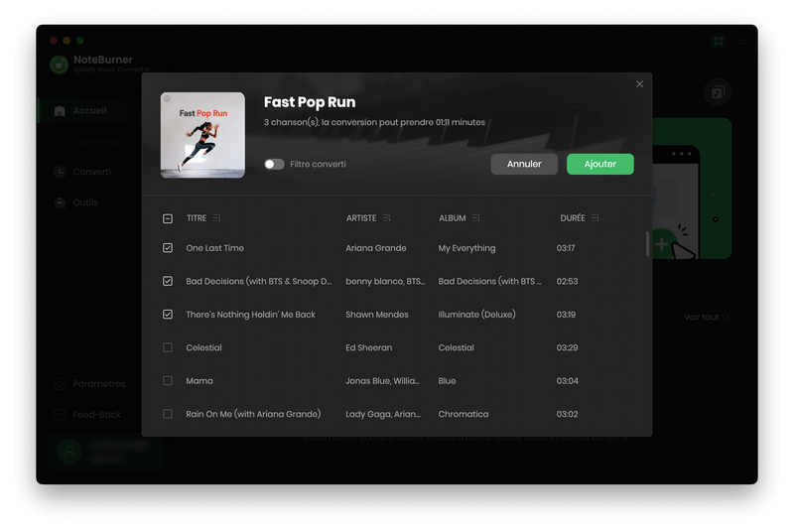Click the song list scrollbar
This screenshot has width=794, height=532.
647,244
